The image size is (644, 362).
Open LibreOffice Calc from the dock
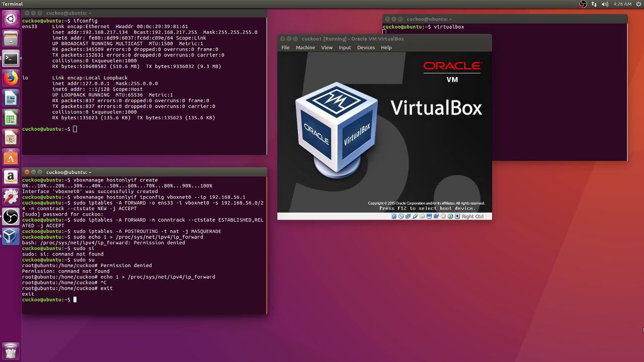[11, 118]
